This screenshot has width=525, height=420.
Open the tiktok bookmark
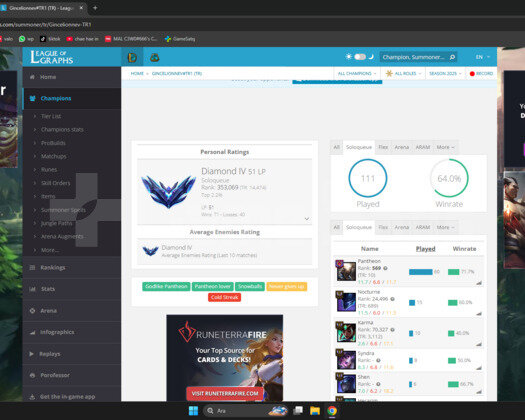pyautogui.click(x=51, y=39)
